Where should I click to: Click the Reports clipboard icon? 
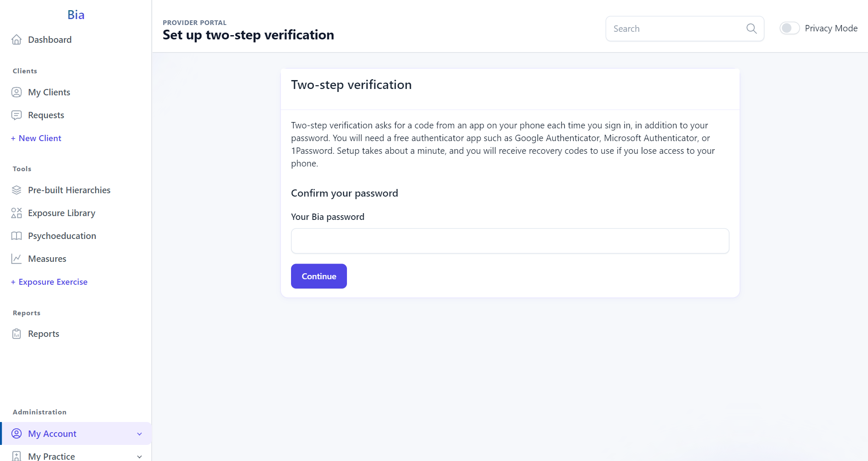click(17, 333)
